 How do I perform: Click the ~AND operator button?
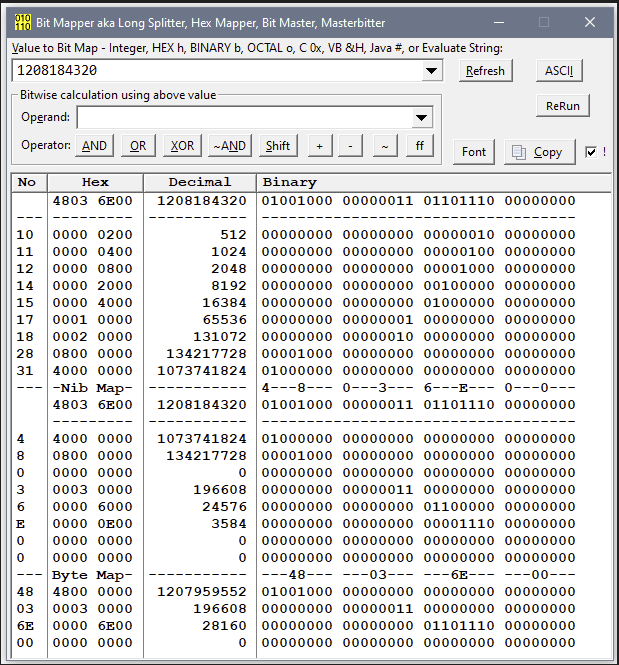(229, 146)
